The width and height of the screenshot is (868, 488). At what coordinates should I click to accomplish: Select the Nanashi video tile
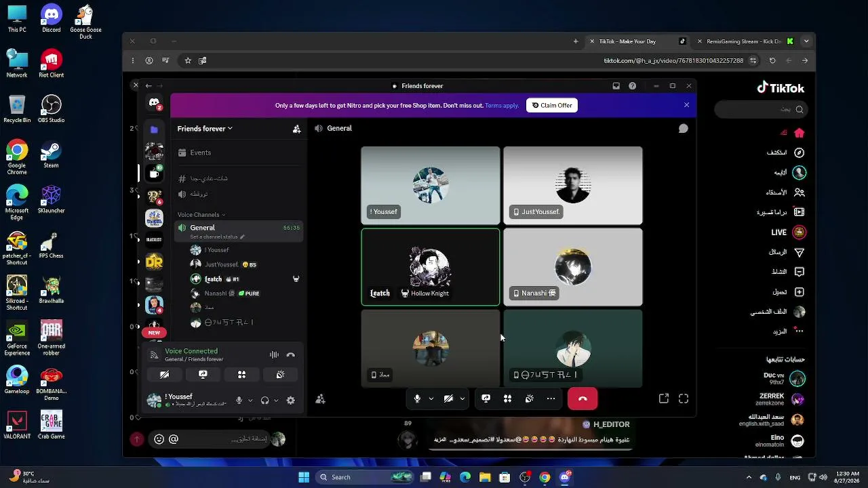pos(573,267)
